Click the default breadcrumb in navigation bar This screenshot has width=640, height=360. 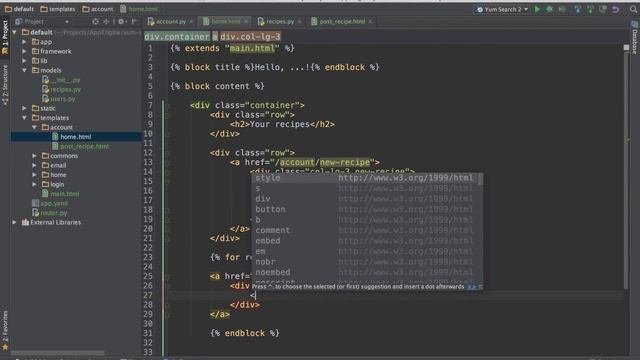19,9
